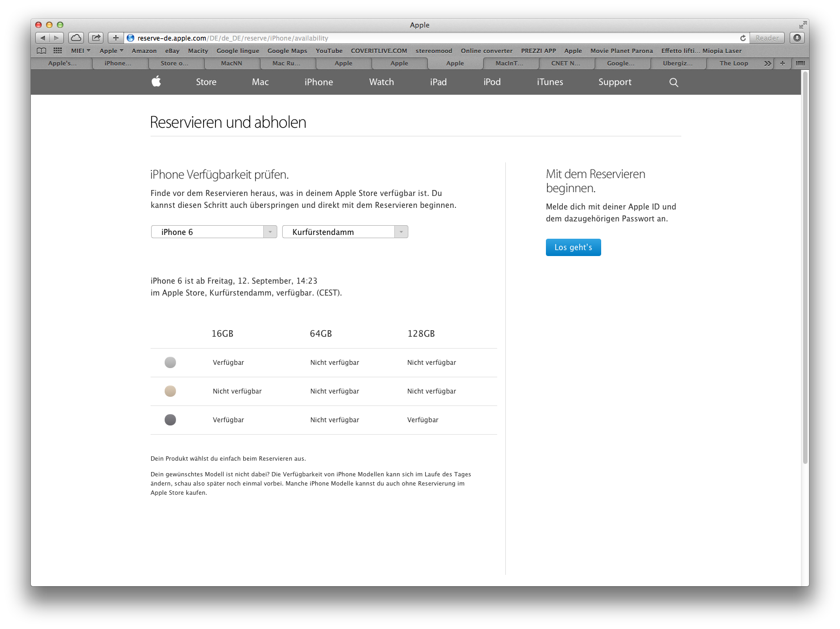Go back with Safari's back arrow
Image resolution: width=840 pixels, height=629 pixels.
pos(43,38)
